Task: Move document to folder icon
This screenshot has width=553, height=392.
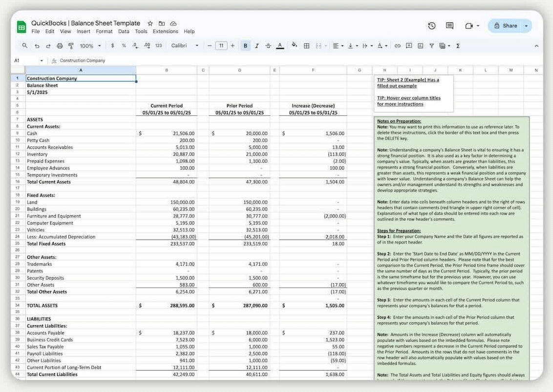Action: click(x=162, y=23)
